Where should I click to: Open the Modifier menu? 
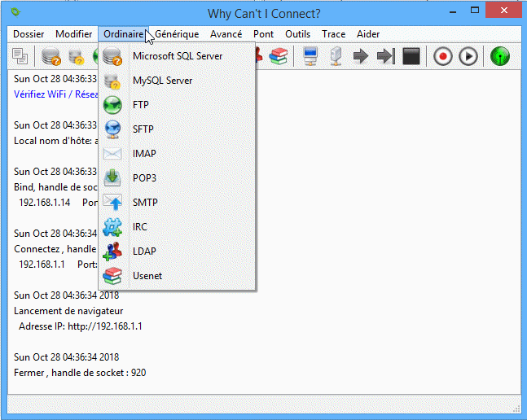73,34
